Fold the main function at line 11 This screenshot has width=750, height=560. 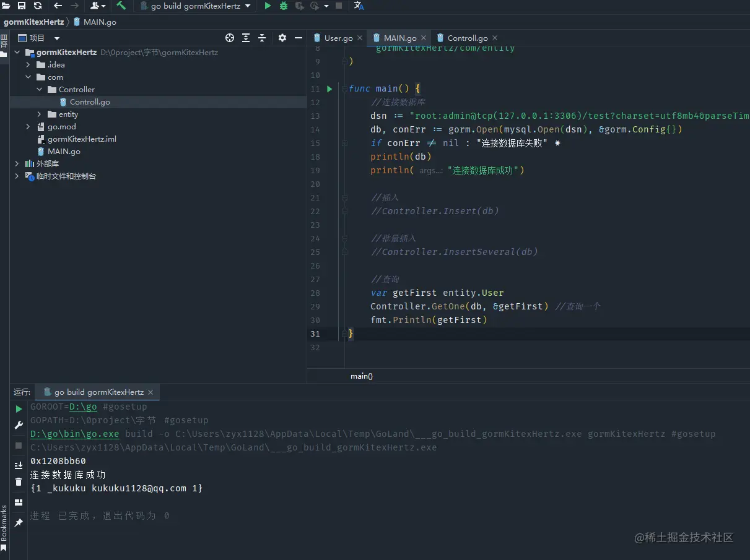(x=344, y=89)
